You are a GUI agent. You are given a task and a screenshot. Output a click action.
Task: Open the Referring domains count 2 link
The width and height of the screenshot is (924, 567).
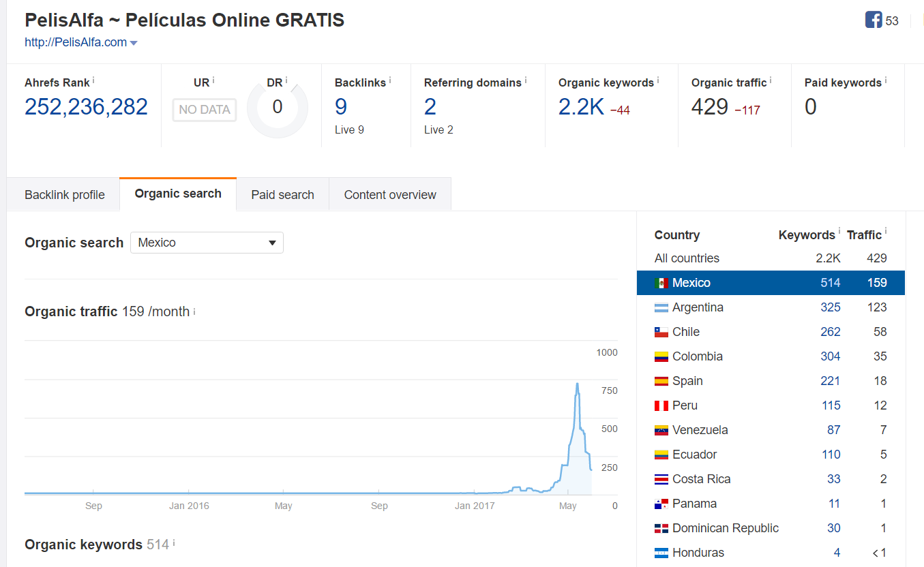[x=430, y=107]
